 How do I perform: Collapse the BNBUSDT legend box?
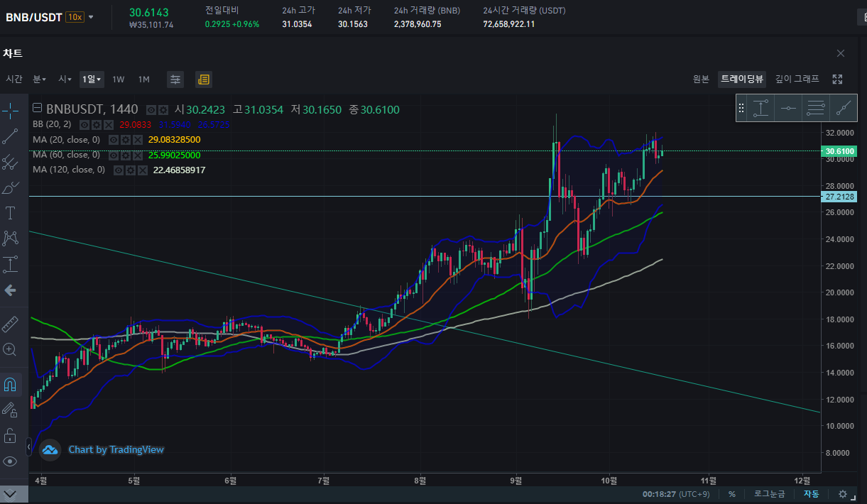(x=38, y=109)
